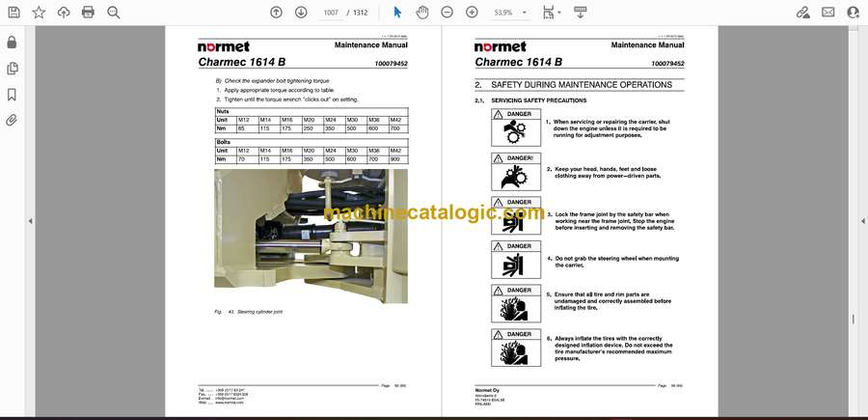Click the 'Charmec 1614 B' title on left page
The height and width of the screenshot is (420, 868).
(x=242, y=62)
